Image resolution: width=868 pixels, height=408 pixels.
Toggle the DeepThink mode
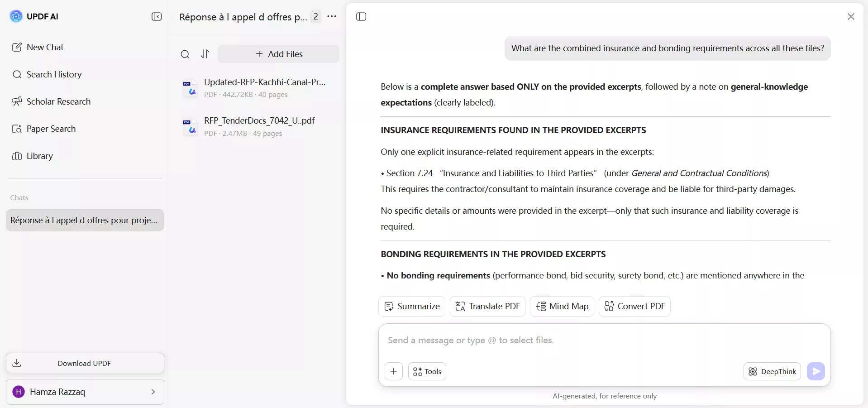[x=772, y=371]
